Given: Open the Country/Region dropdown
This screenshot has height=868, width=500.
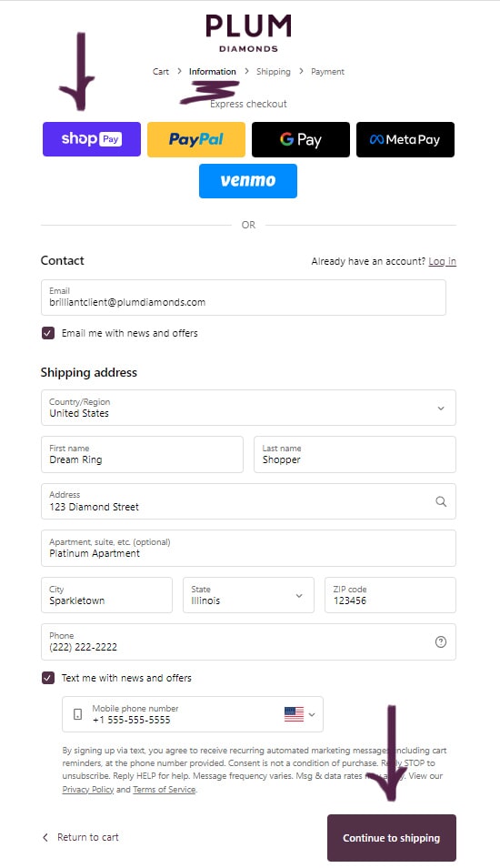Looking at the screenshot, I should click(x=248, y=408).
